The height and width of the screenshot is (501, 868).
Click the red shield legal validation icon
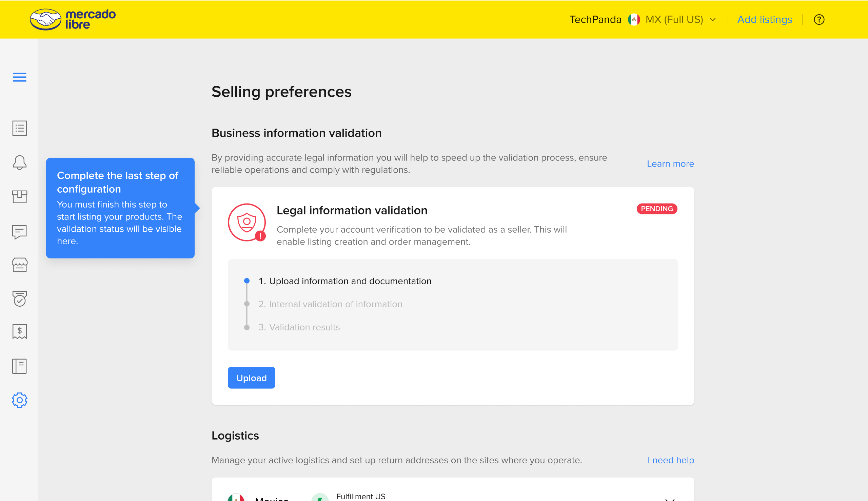(246, 222)
